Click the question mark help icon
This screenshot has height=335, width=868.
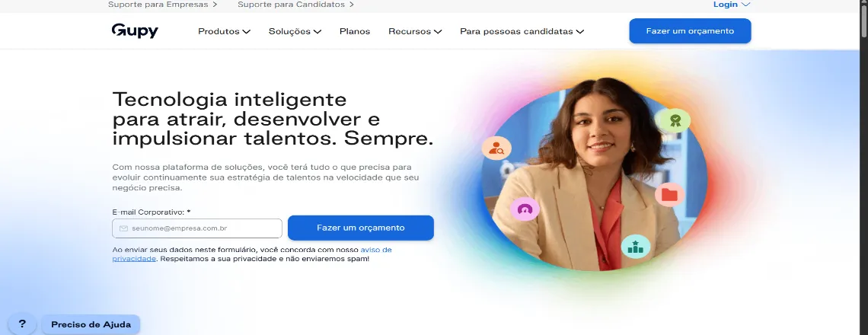[x=22, y=324]
